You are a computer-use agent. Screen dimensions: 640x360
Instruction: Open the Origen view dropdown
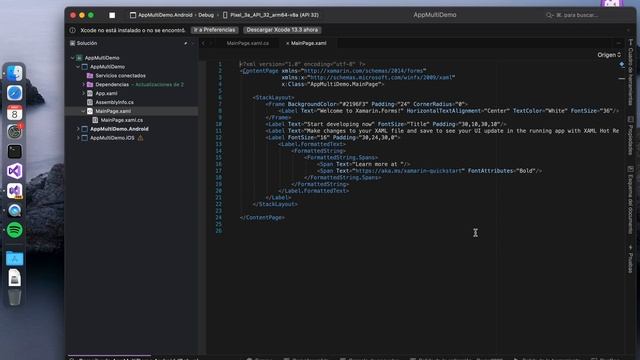(x=609, y=55)
